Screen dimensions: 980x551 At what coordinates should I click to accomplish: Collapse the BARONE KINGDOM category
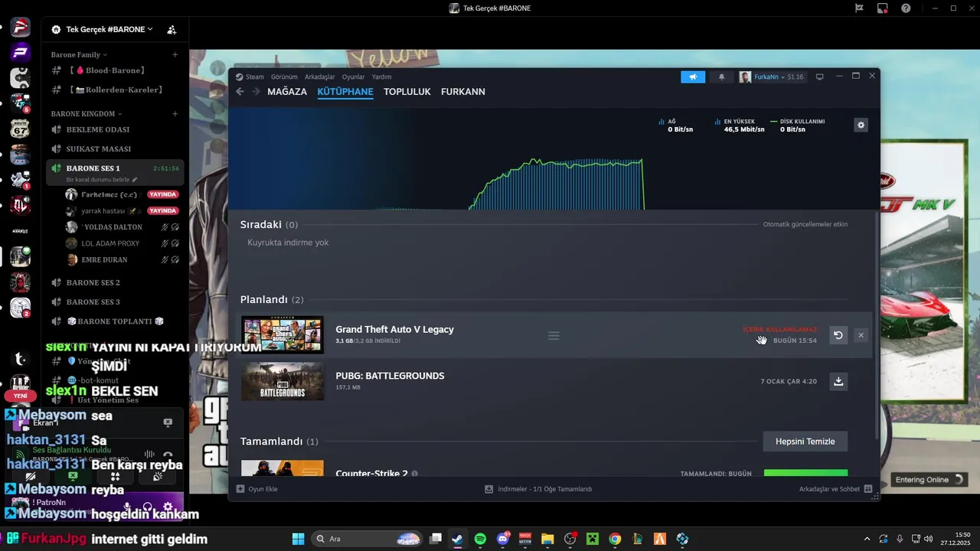coord(87,114)
